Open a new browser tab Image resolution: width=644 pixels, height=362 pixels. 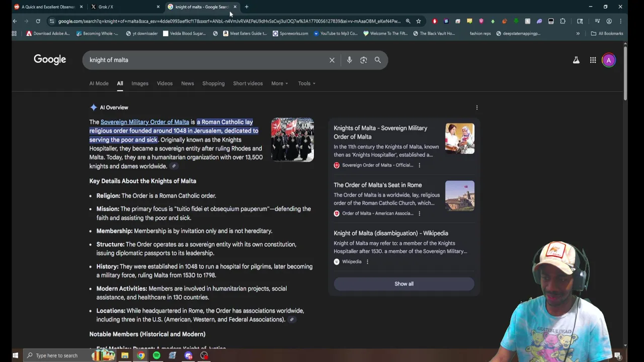[247, 7]
